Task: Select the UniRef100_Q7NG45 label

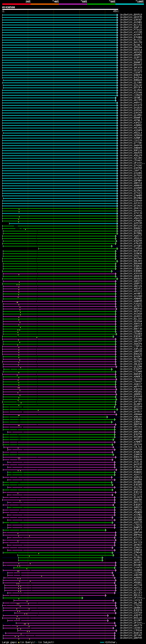Action: click(x=131, y=552)
